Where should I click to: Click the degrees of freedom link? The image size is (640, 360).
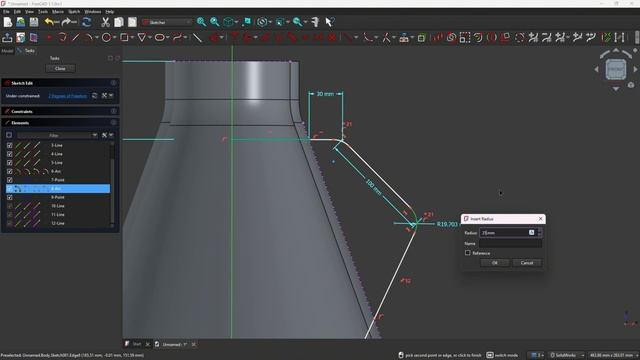(68, 96)
